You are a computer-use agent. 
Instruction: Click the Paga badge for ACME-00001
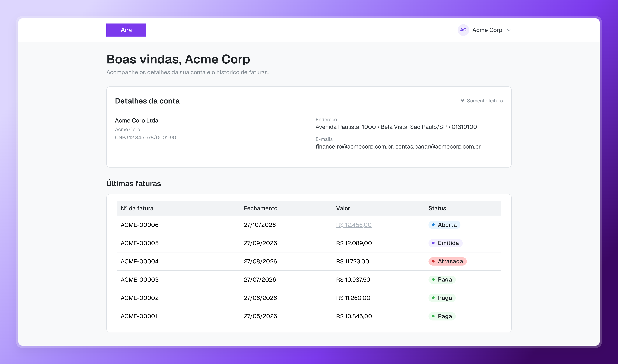tap(442, 316)
